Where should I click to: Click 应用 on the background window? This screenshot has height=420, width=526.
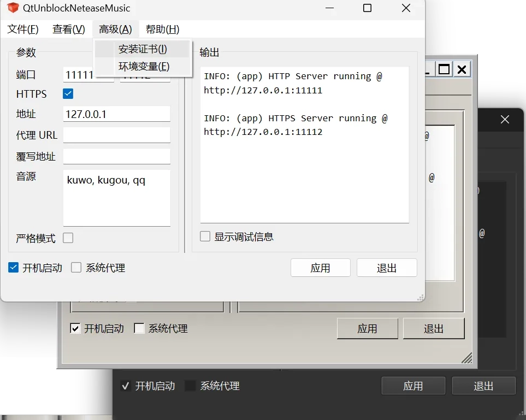(x=367, y=328)
